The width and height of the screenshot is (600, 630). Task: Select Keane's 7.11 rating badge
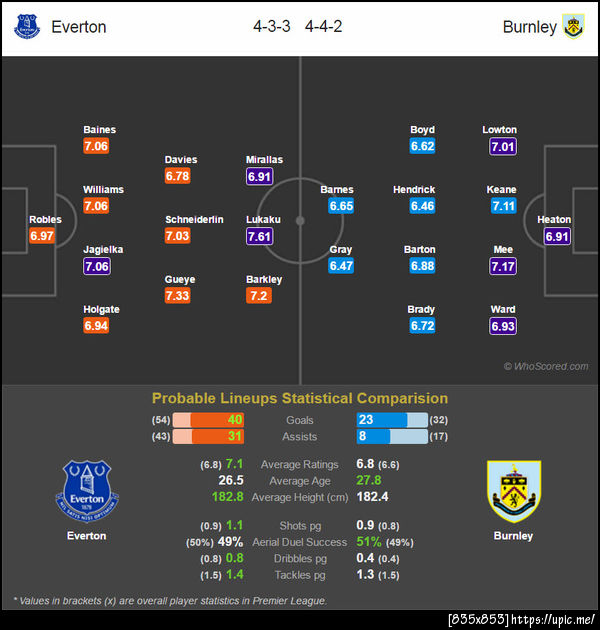503,207
